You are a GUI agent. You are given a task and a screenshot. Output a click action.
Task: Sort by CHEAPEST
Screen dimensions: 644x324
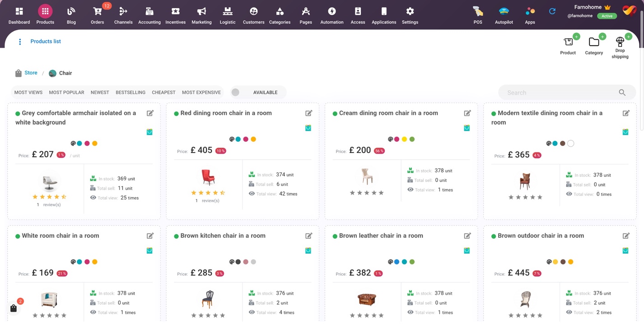pyautogui.click(x=163, y=93)
